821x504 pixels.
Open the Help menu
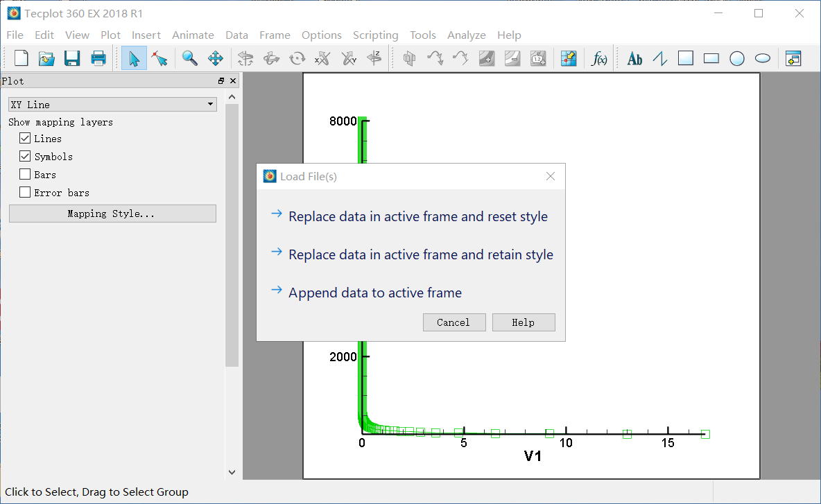(509, 35)
